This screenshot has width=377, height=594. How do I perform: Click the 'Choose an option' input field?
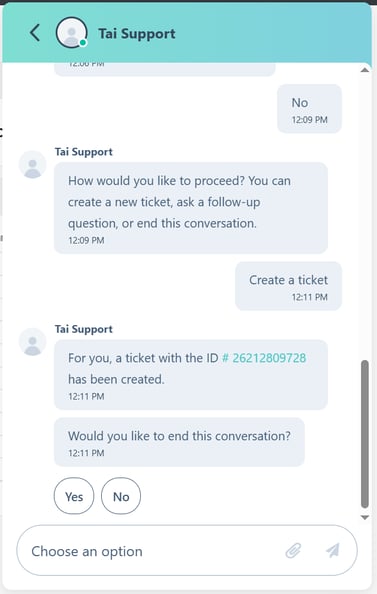pos(187,550)
